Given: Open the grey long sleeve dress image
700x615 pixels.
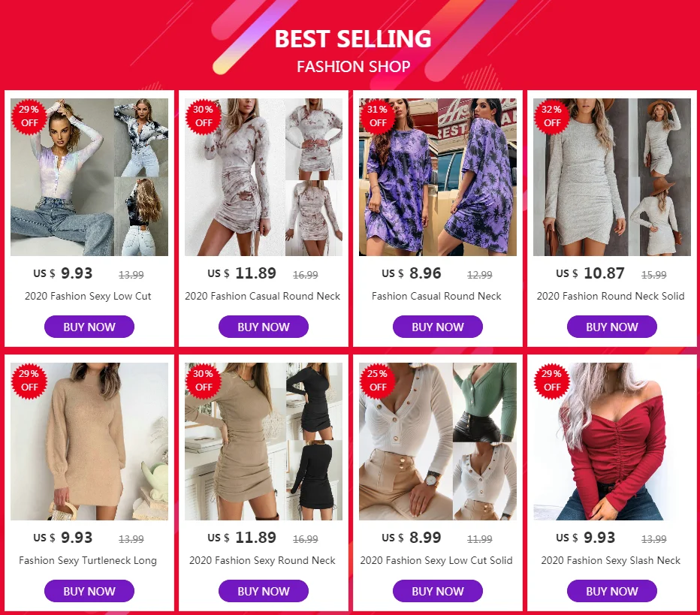Looking at the screenshot, I should [x=611, y=177].
